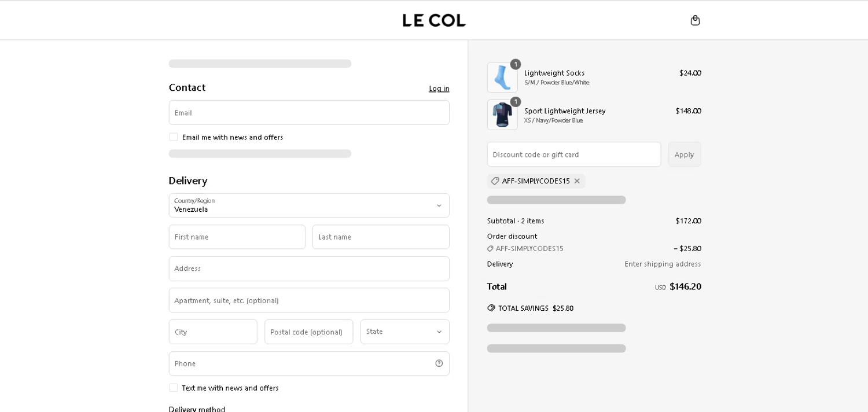Image resolution: width=868 pixels, height=412 pixels.
Task: Open the State dropdown
Action: 405,332
